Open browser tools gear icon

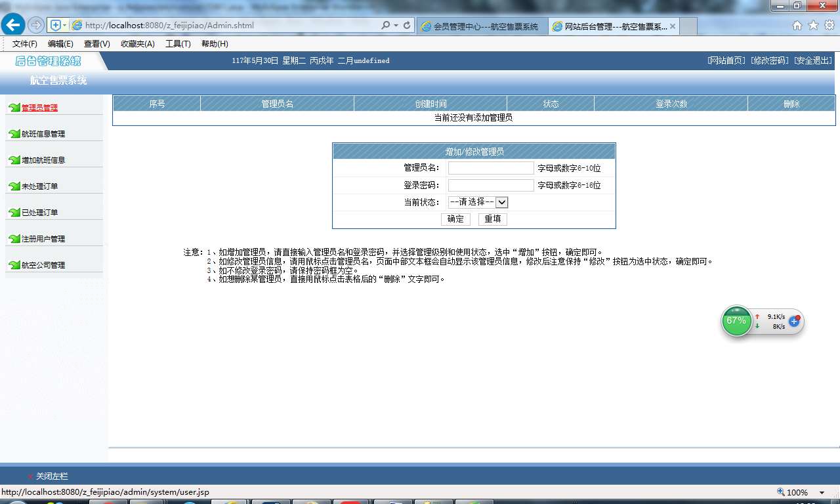tap(829, 26)
